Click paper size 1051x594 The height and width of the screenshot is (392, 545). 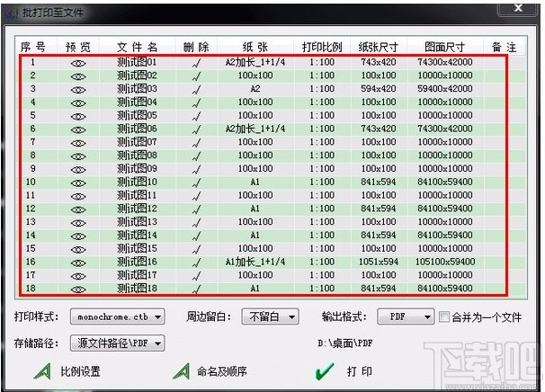(x=379, y=262)
